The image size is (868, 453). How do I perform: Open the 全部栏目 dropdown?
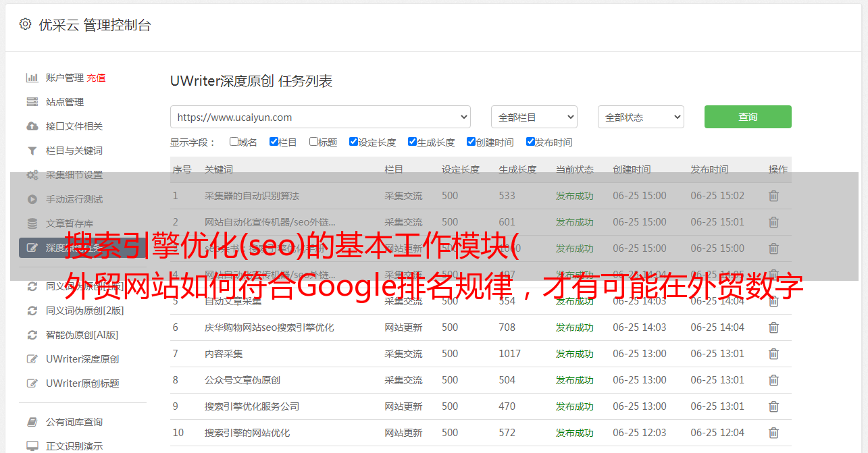click(x=534, y=117)
